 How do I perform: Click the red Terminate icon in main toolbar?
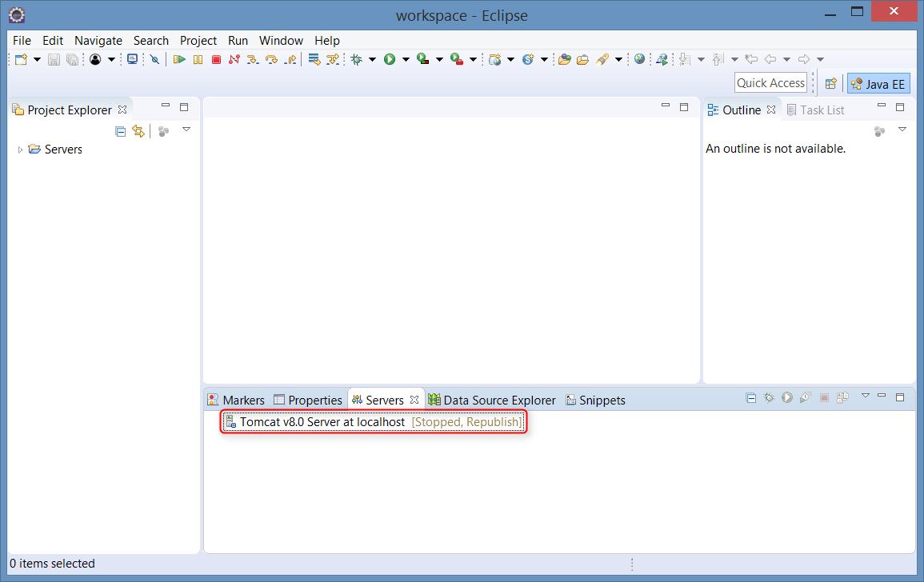pyautogui.click(x=216, y=59)
